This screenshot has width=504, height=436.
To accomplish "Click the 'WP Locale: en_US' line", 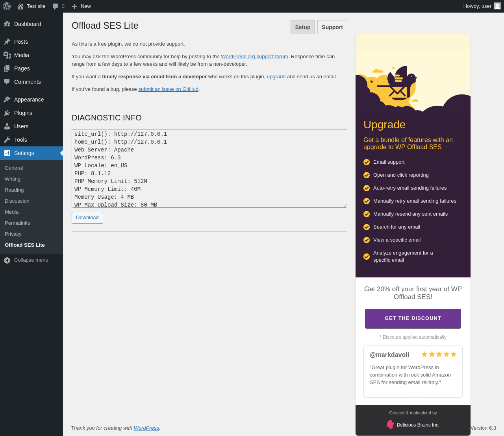I will coord(101,166).
